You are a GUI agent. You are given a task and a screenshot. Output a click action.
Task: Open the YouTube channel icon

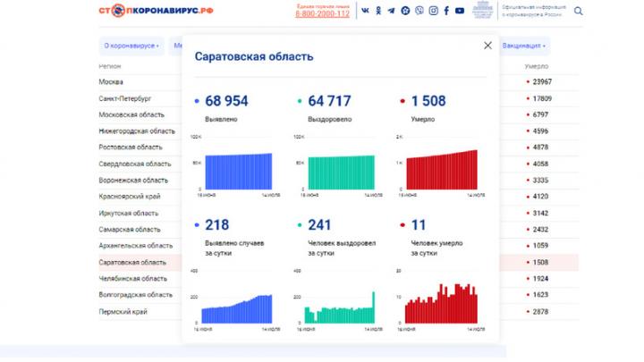tap(460, 11)
